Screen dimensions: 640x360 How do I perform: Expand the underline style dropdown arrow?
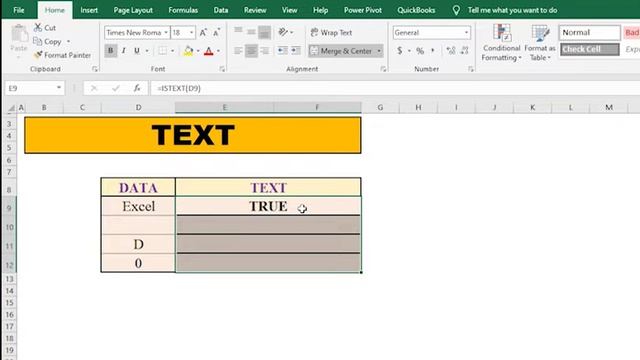coord(147,51)
